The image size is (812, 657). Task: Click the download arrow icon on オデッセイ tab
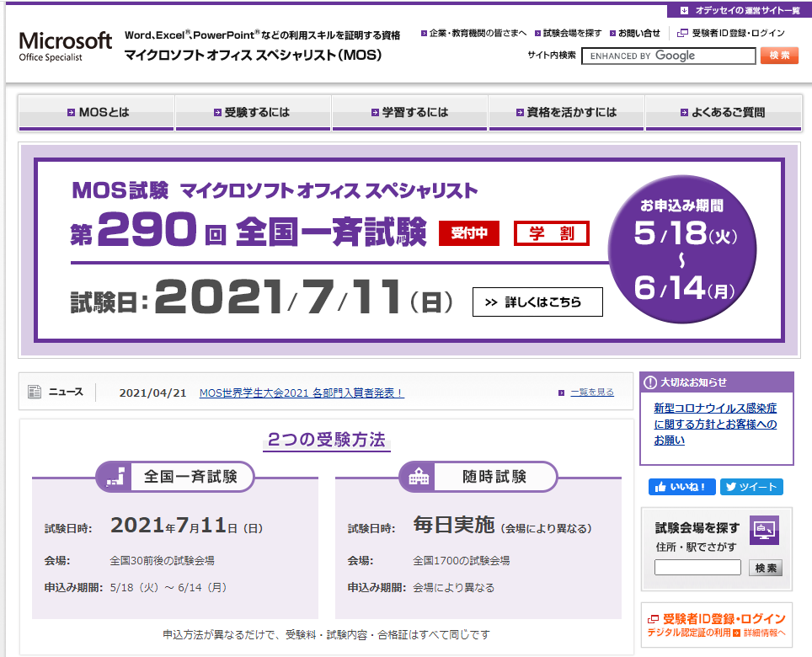point(685,10)
